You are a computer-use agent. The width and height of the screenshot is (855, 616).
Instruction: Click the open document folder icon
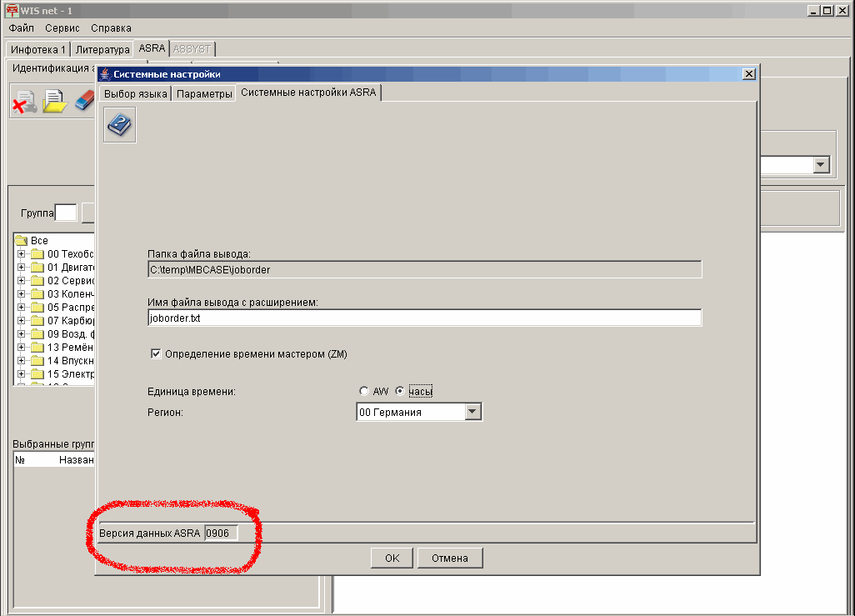point(54,102)
